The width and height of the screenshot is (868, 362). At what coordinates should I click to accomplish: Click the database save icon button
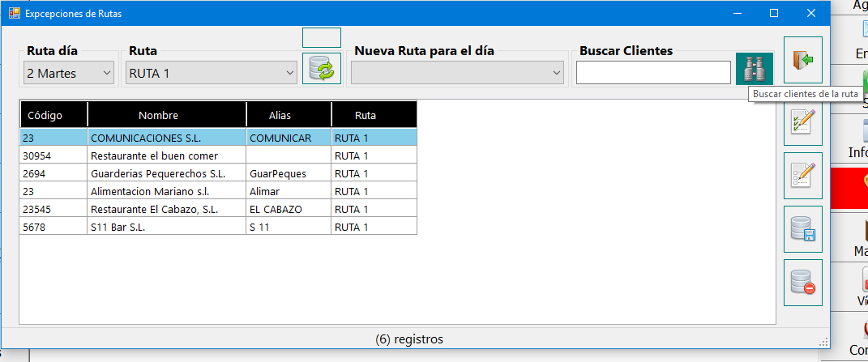coord(802,229)
